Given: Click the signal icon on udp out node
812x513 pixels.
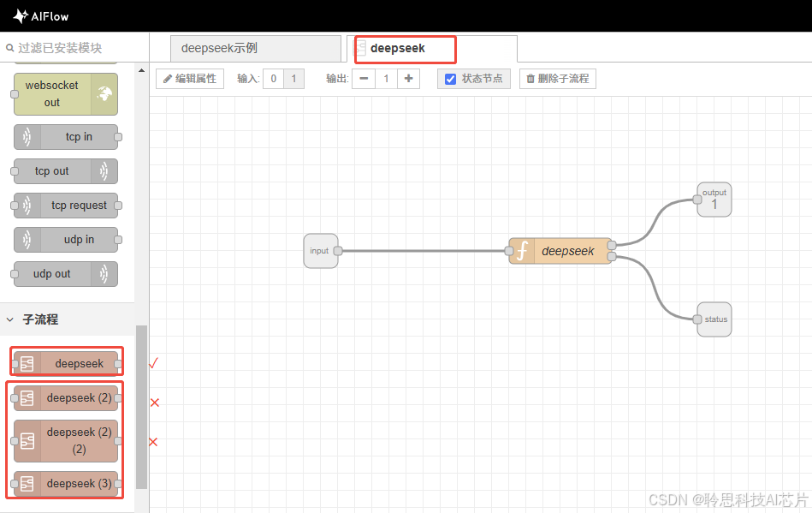Looking at the screenshot, I should [104, 273].
